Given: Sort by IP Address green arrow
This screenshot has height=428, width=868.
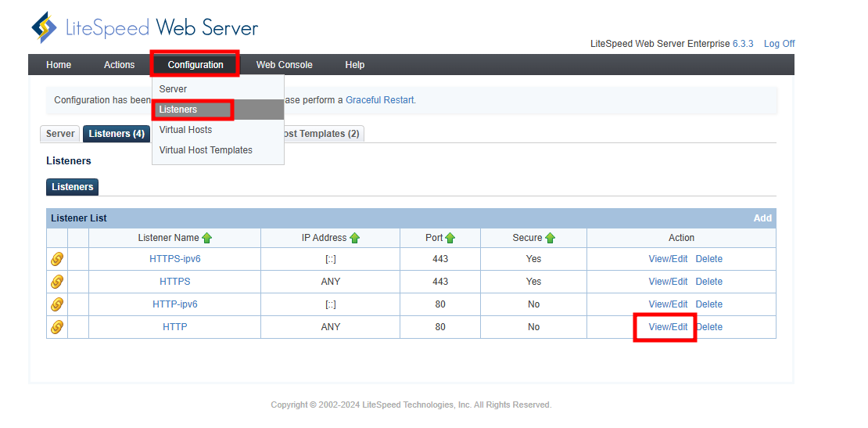Looking at the screenshot, I should 354,238.
